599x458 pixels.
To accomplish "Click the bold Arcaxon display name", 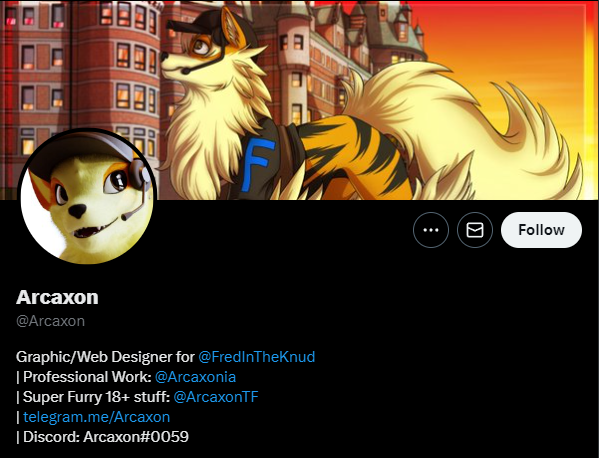I will 57,297.
